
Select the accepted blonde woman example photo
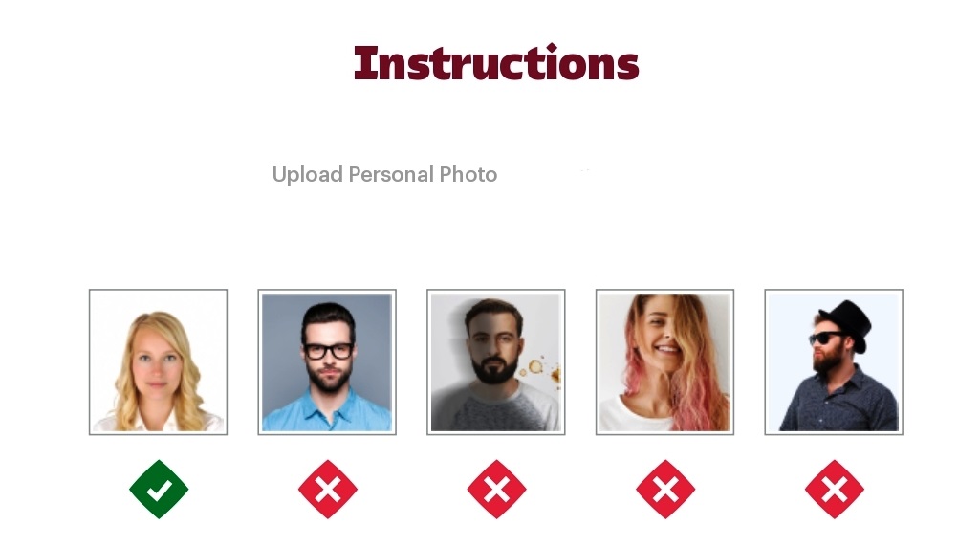click(x=158, y=362)
